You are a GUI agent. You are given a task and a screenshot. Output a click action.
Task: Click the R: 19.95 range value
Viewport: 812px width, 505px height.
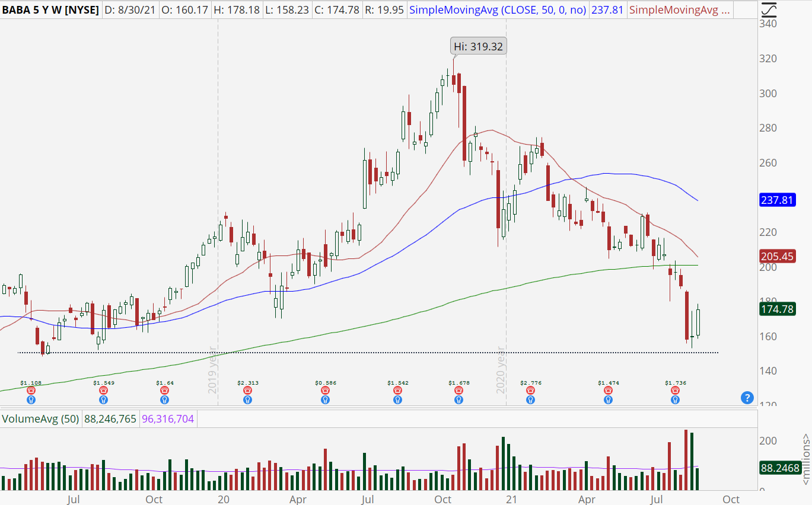tap(385, 10)
